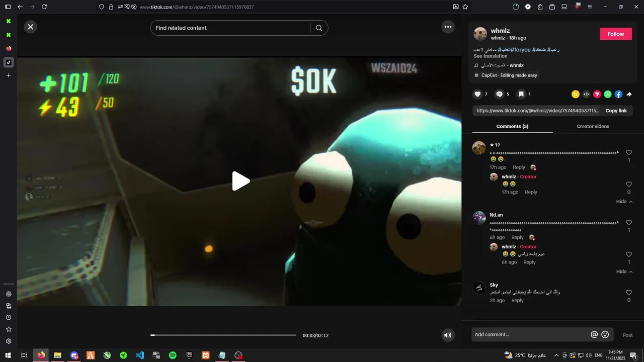Open the ENG language switcher

click(599, 355)
